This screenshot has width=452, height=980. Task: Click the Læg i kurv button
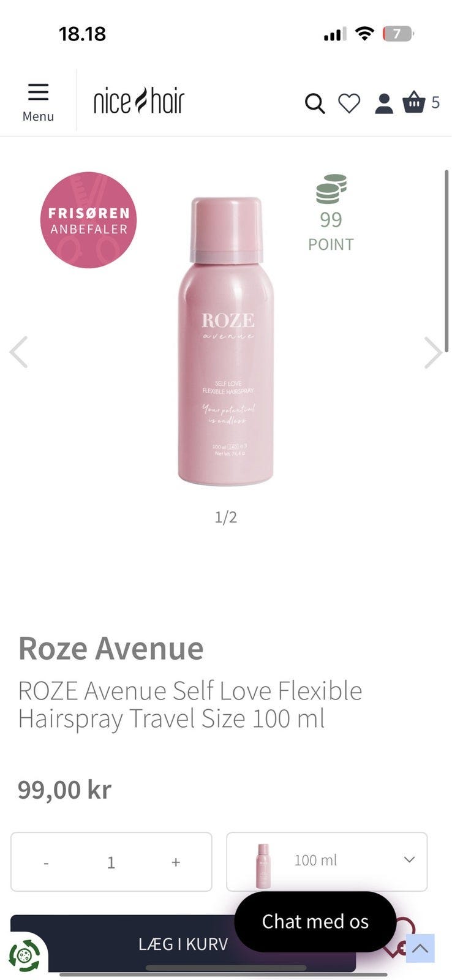coord(183,944)
